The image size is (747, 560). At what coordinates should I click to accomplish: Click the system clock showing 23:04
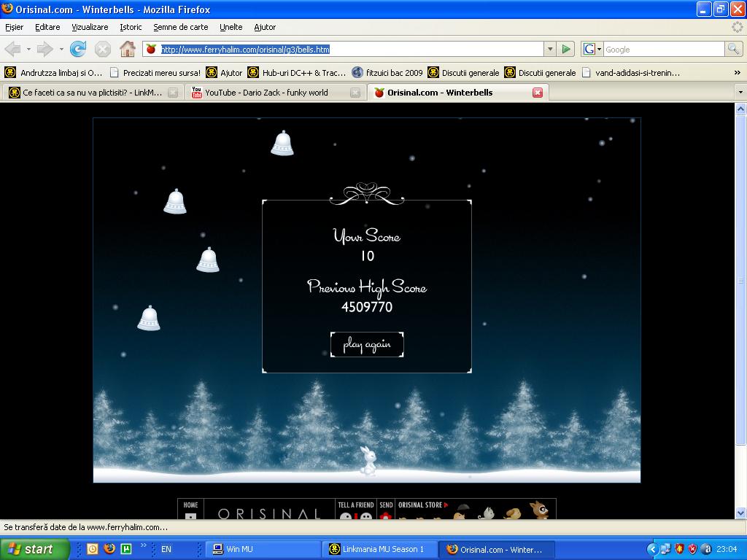click(x=727, y=549)
